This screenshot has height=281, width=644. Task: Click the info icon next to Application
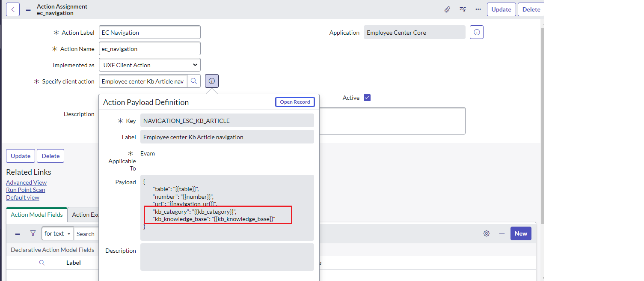point(477,32)
